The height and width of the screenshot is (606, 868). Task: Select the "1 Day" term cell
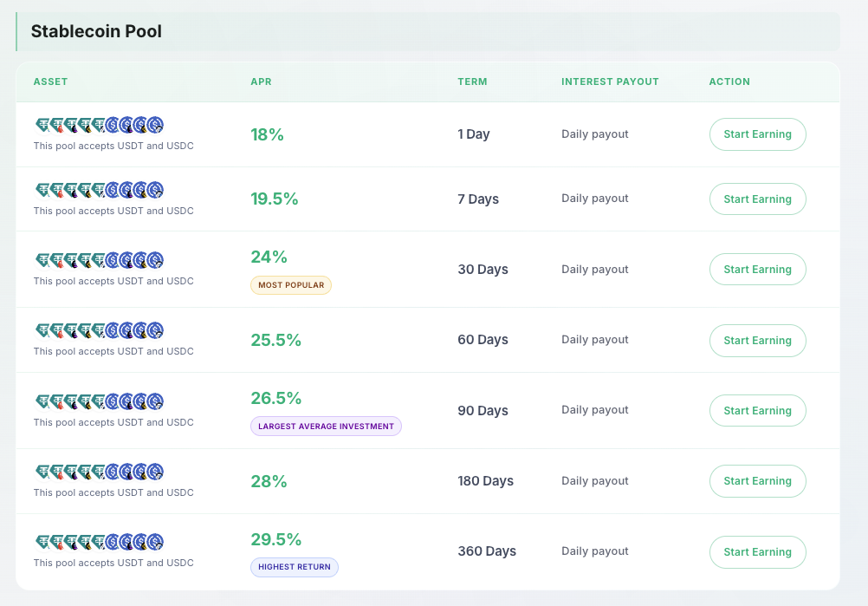(474, 134)
